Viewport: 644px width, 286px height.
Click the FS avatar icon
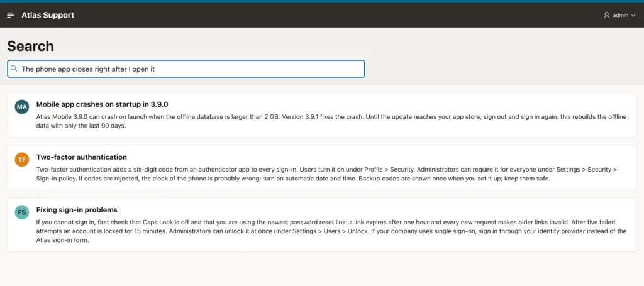tap(22, 212)
